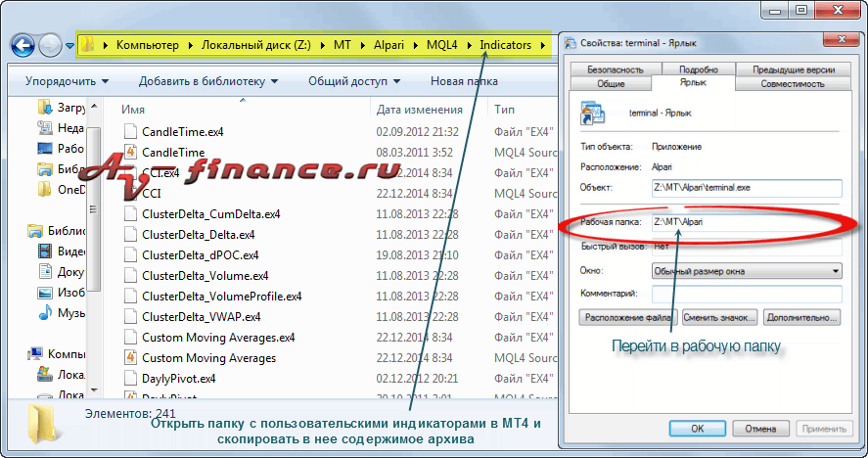Open the Совместимость tab
Screen dimensions: 868x458
click(x=793, y=84)
